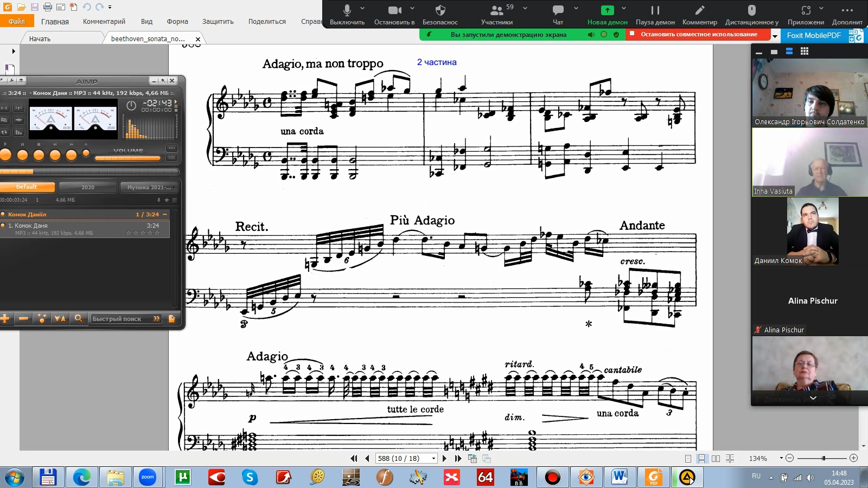Go to next page in Foxit
The width and height of the screenshot is (868, 488).
(x=444, y=458)
